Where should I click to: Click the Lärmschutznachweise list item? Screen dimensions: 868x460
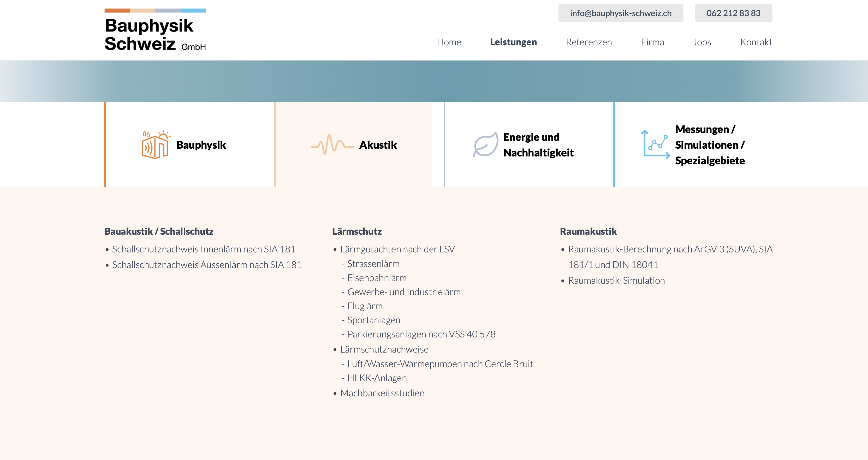pos(384,349)
